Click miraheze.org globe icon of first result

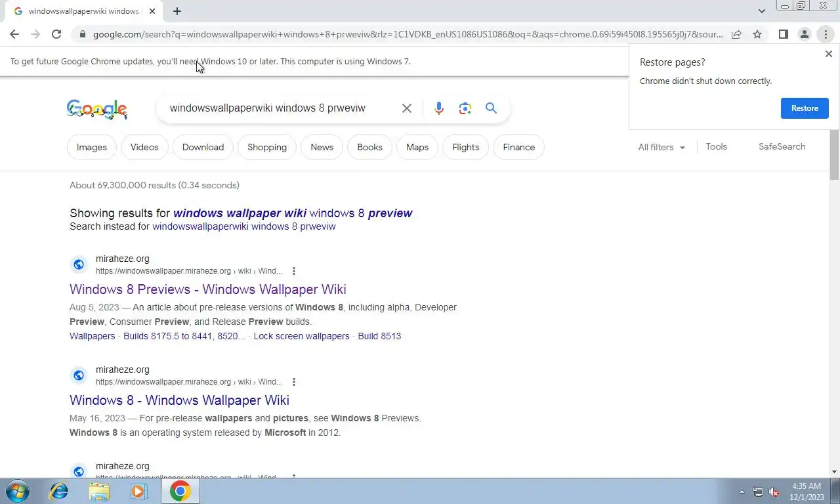point(79,264)
